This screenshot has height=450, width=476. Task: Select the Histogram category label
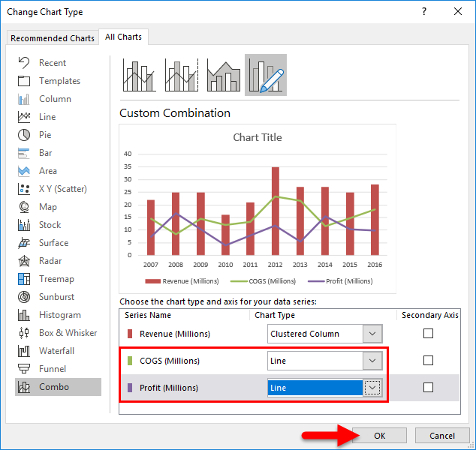(60, 315)
